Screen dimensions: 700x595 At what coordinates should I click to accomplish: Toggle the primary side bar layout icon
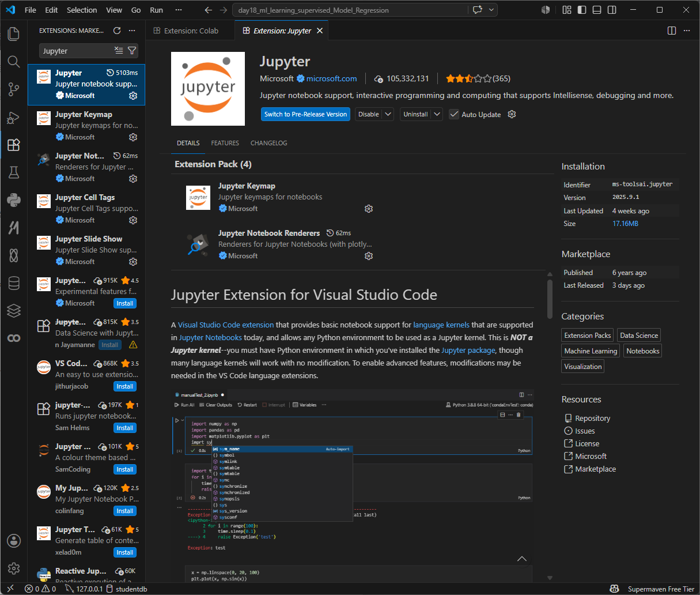pos(582,10)
